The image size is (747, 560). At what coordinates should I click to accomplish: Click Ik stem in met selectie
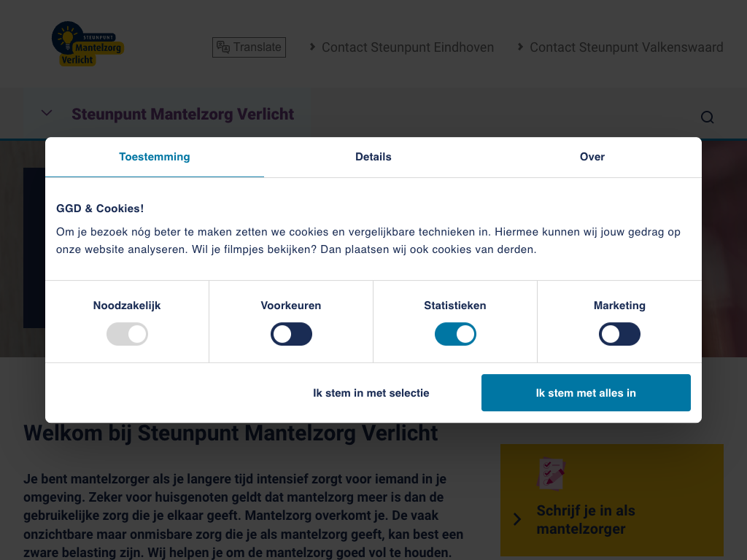tap(371, 393)
